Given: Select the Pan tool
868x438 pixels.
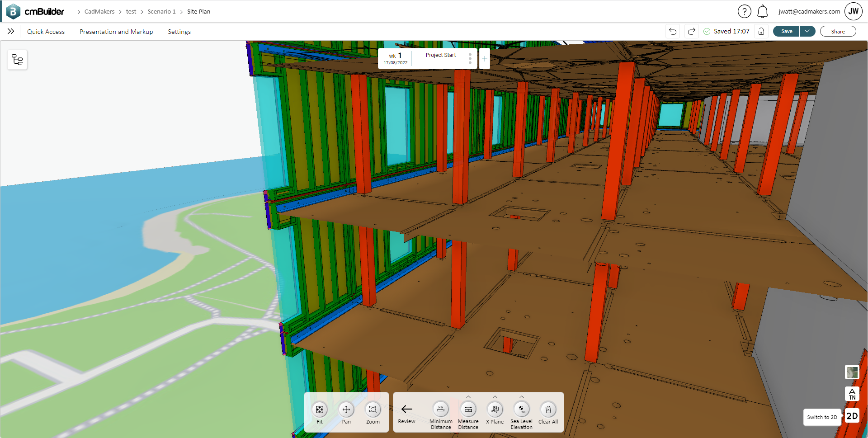Looking at the screenshot, I should pyautogui.click(x=346, y=413).
